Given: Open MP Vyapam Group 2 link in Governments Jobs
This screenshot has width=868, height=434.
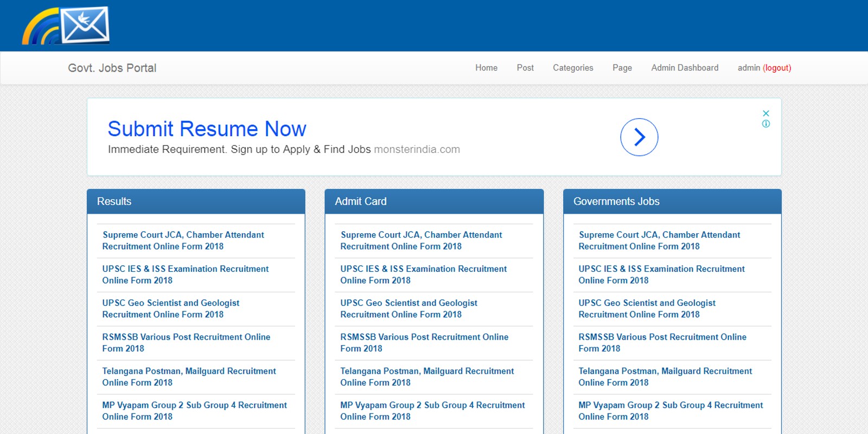Looking at the screenshot, I should [x=671, y=411].
